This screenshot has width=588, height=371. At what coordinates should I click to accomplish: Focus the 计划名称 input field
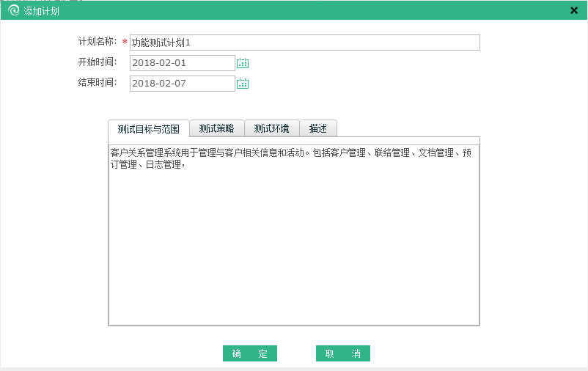click(304, 43)
